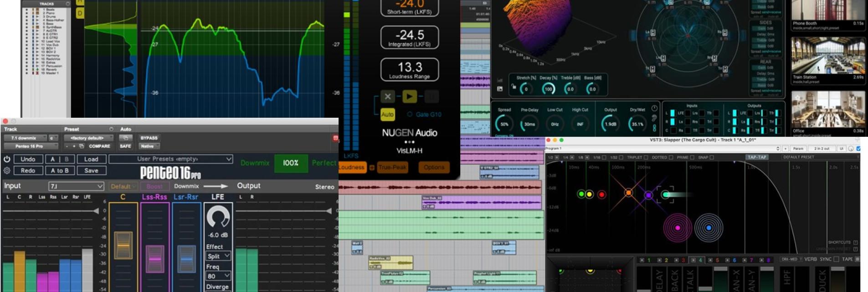
Task: Switch to the Loudness tab in VisLM
Action: tap(352, 167)
